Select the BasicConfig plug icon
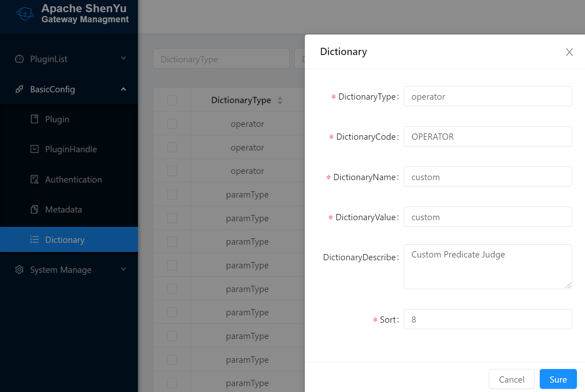The image size is (585, 392). (x=19, y=89)
